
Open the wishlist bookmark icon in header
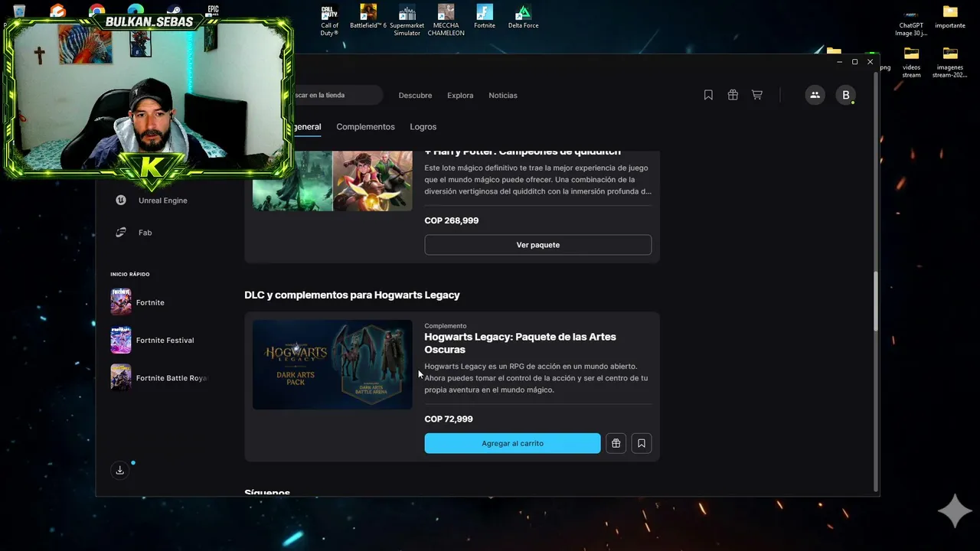coord(708,95)
